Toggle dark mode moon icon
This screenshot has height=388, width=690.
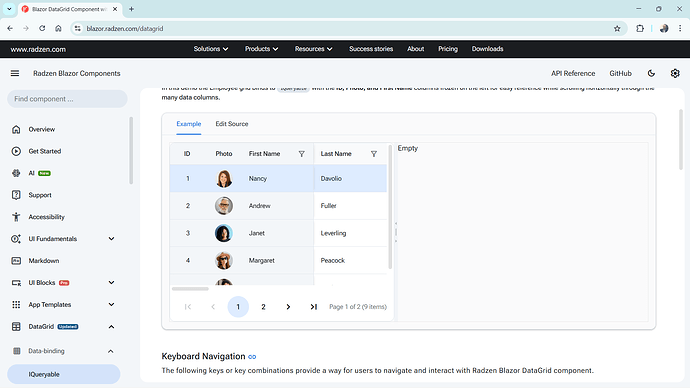(x=651, y=73)
